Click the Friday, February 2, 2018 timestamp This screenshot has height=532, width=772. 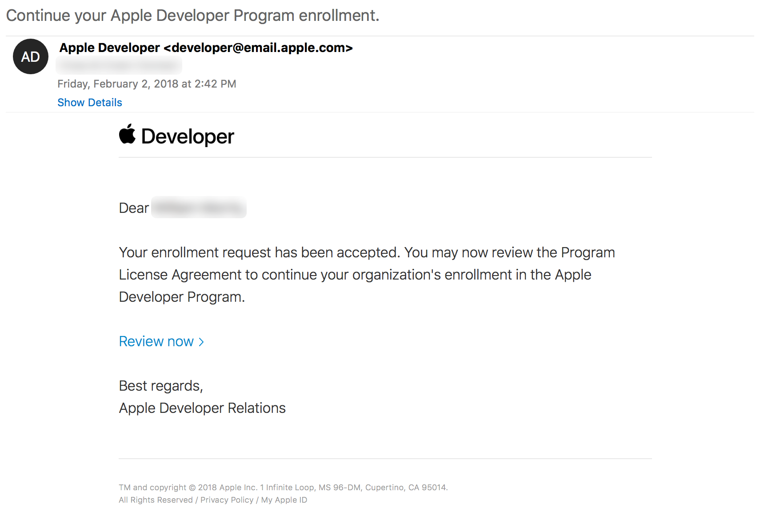147,84
